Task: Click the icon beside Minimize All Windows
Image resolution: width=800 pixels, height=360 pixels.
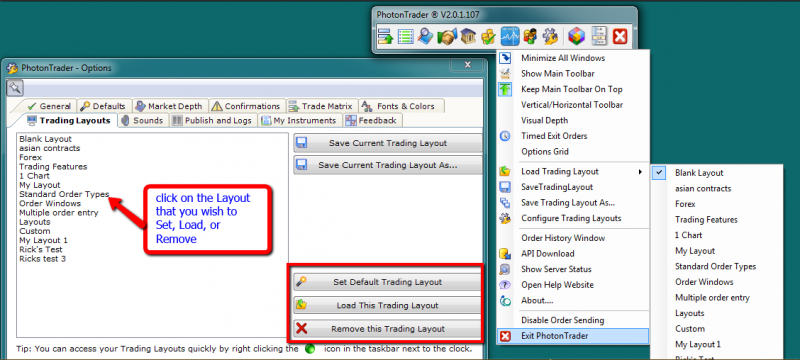Action: (x=505, y=58)
